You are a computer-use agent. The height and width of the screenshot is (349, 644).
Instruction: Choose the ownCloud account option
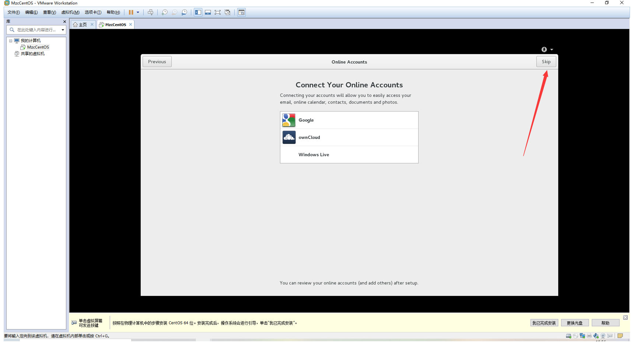[349, 137]
